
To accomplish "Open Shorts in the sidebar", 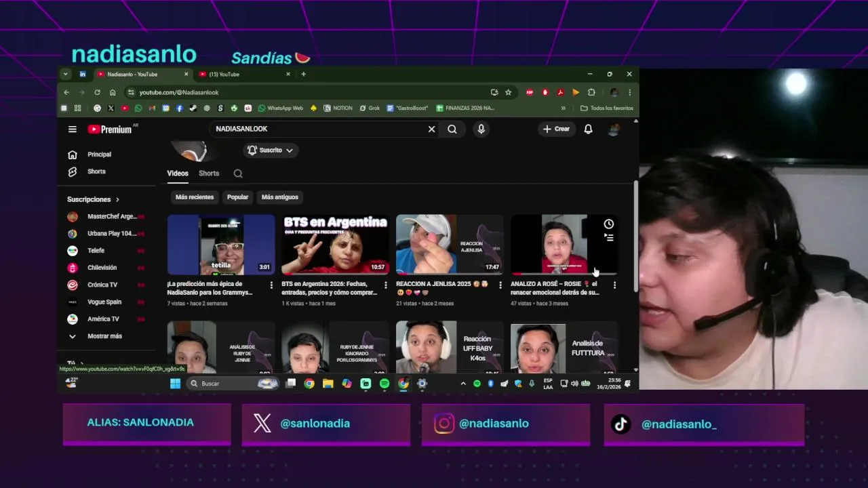I will tap(96, 171).
